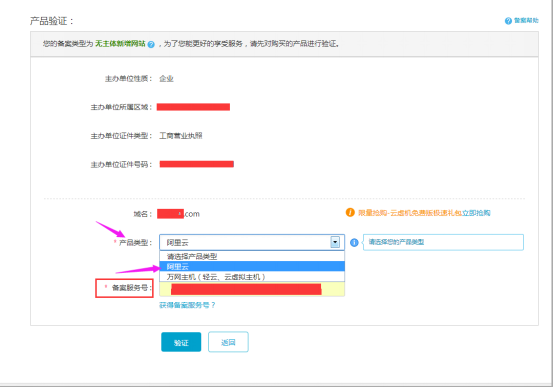
Task: Click the dropdown arrow of the 产品类型 selector
Action: (335, 242)
